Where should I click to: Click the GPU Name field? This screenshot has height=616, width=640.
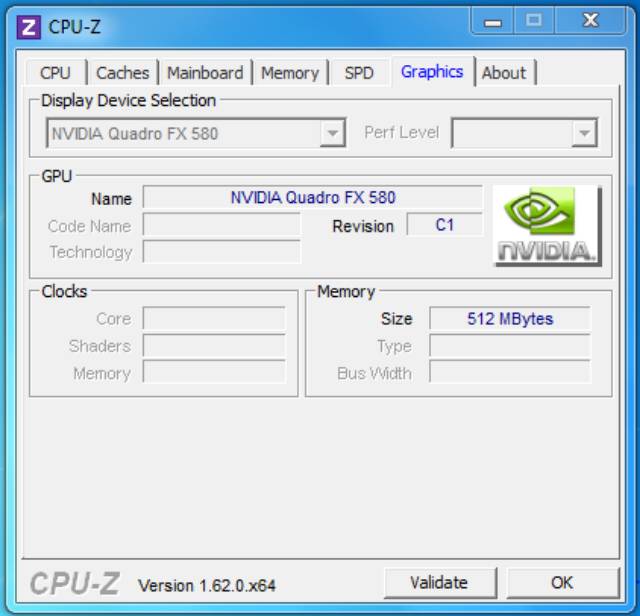(313, 198)
